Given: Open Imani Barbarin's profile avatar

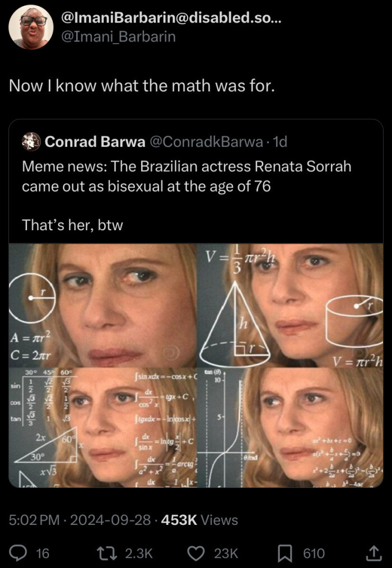Looking at the screenshot, I should tap(31, 27).
